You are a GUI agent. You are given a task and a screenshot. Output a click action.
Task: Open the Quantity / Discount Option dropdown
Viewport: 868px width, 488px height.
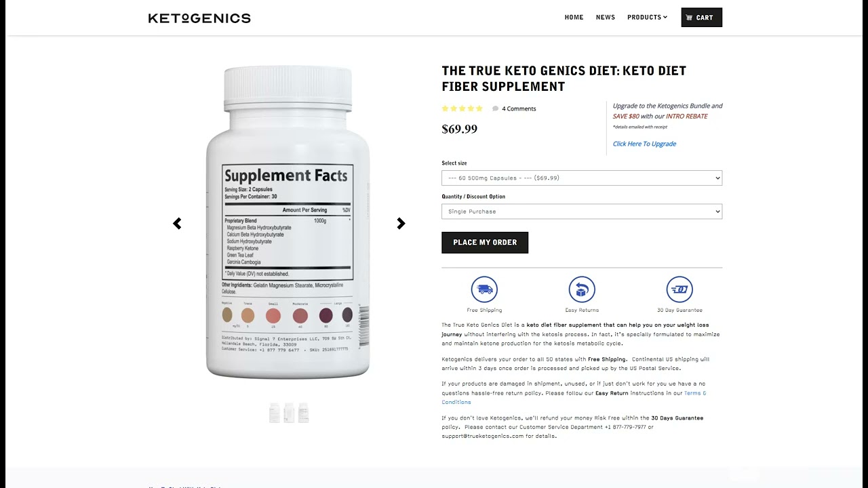(x=582, y=211)
